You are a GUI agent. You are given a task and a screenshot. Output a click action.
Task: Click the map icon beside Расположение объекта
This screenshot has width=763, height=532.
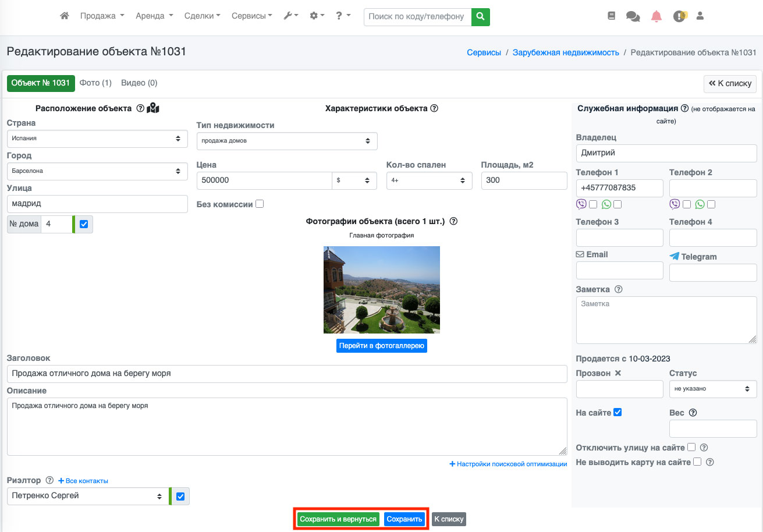tap(153, 108)
